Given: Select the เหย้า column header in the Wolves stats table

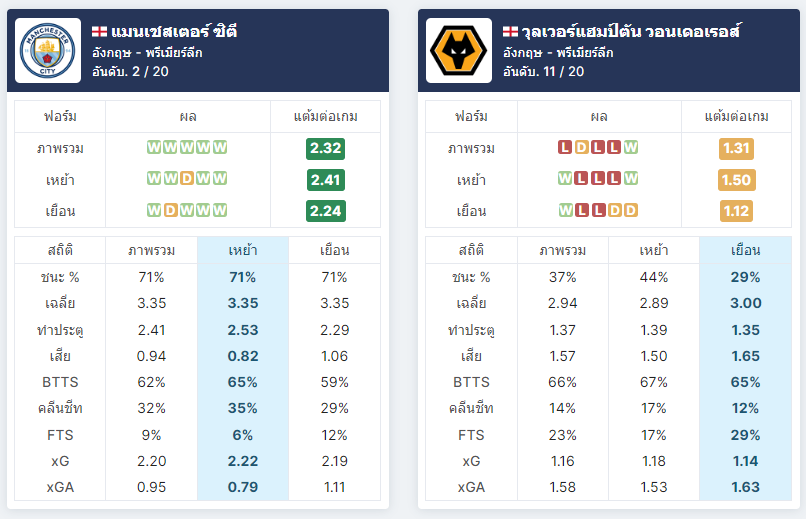Looking at the screenshot, I should (x=654, y=250).
